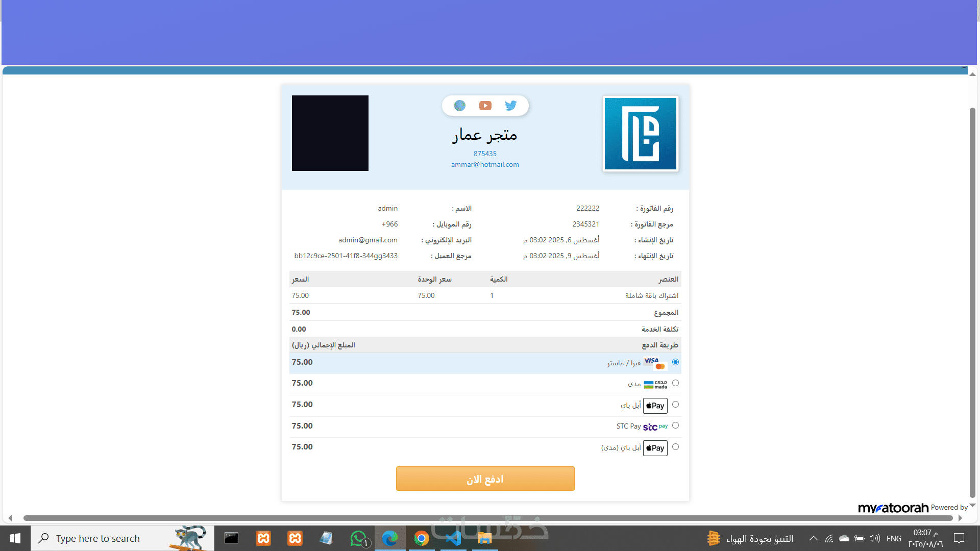Screen dimensions: 980x551
Task: Open WhatsApp from the taskbar
Action: 359,538
